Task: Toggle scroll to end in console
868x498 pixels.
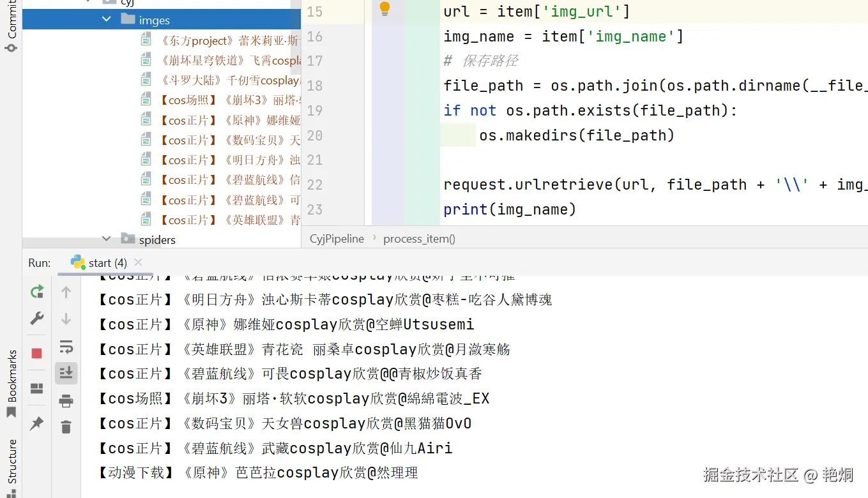Action: pos(66,373)
